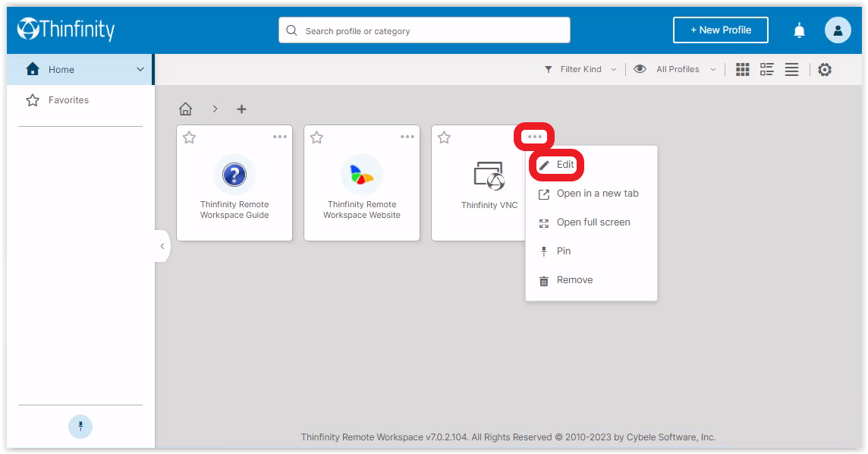Choose Pin from the context menu
Viewport: 868px width, 454px height.
[590, 251]
